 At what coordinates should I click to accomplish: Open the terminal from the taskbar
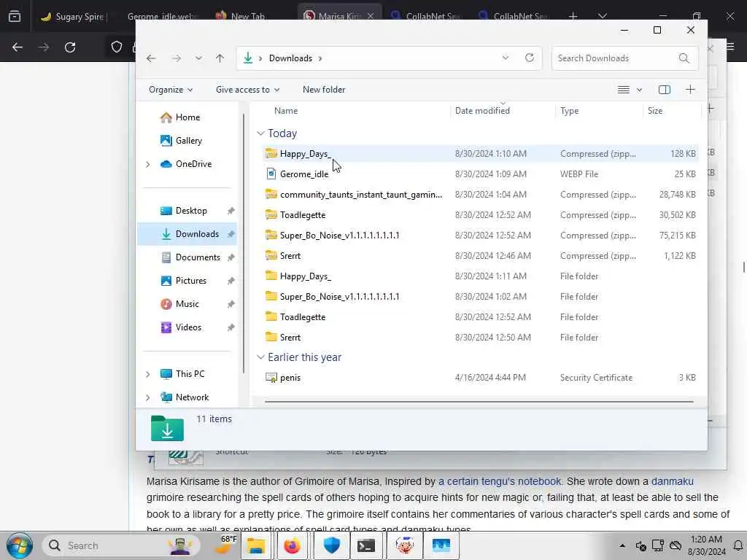[366, 545]
